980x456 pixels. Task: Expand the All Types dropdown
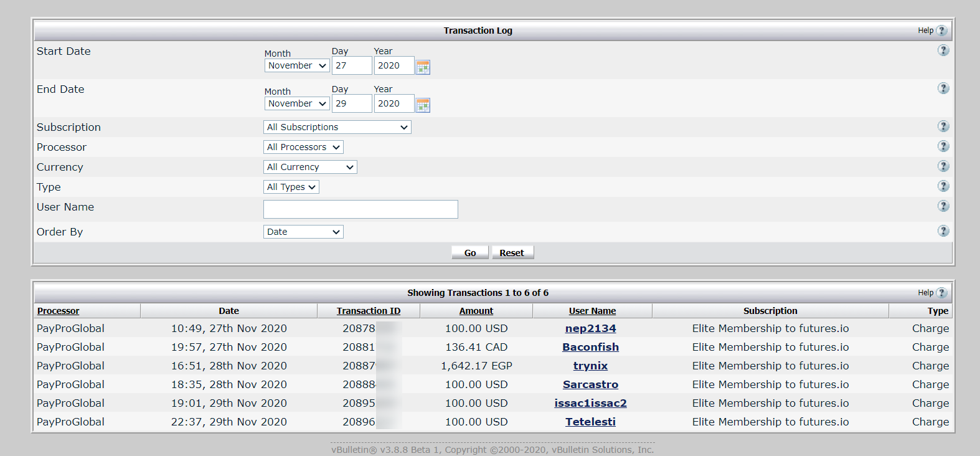pos(291,187)
